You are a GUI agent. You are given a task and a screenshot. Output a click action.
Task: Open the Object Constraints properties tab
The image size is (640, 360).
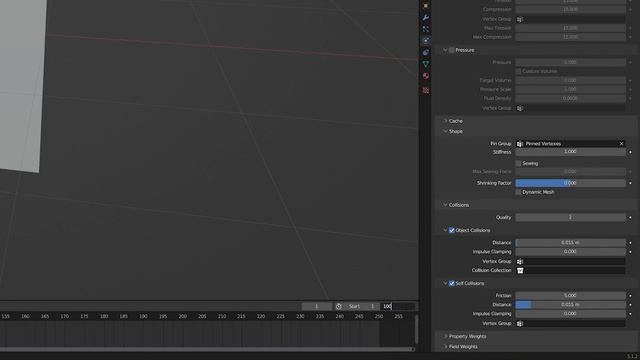[x=426, y=52]
